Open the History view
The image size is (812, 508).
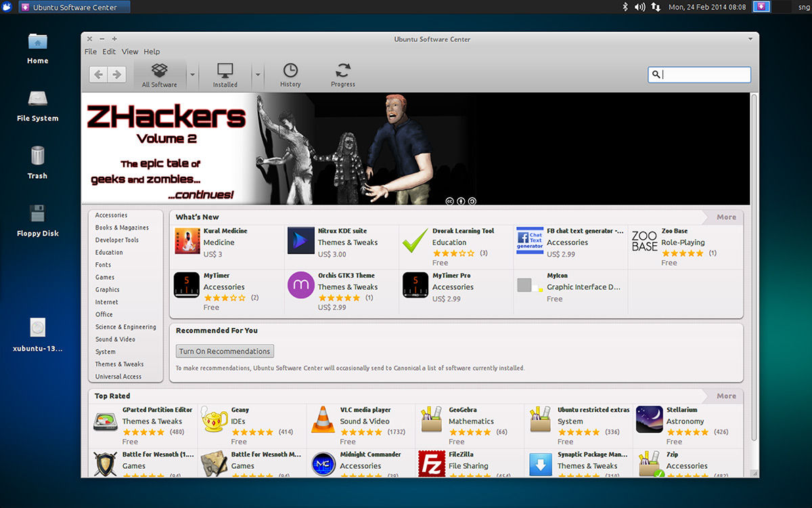(x=290, y=75)
